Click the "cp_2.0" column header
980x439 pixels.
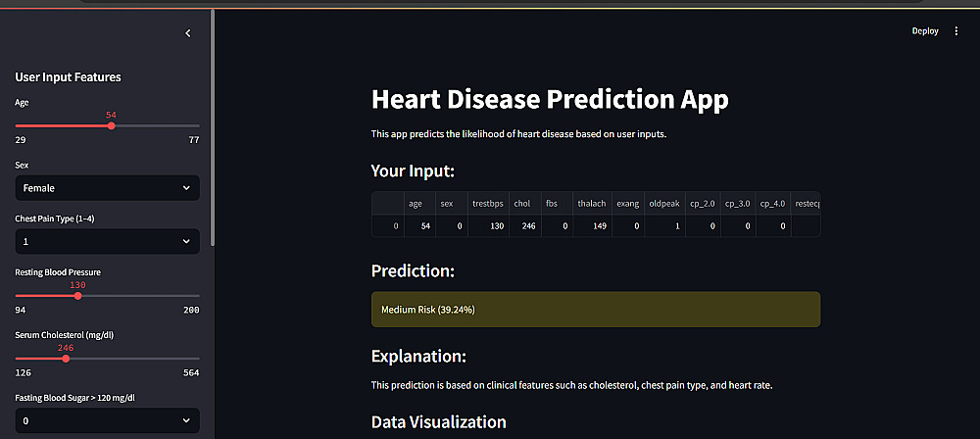point(702,204)
